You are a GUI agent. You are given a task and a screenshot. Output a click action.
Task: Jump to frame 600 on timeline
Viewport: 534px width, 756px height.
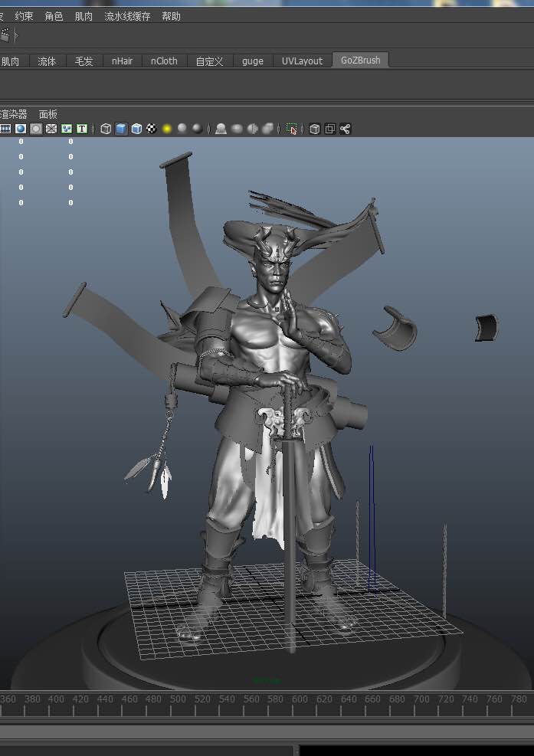tap(300, 699)
